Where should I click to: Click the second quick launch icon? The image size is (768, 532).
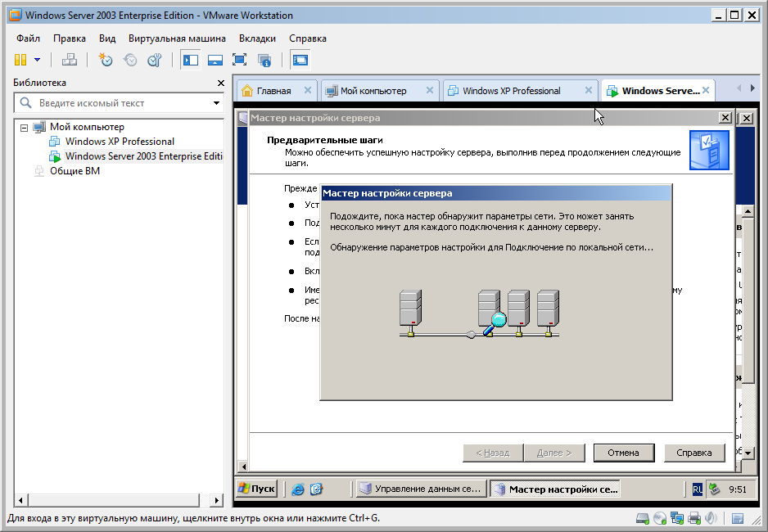[x=317, y=489]
